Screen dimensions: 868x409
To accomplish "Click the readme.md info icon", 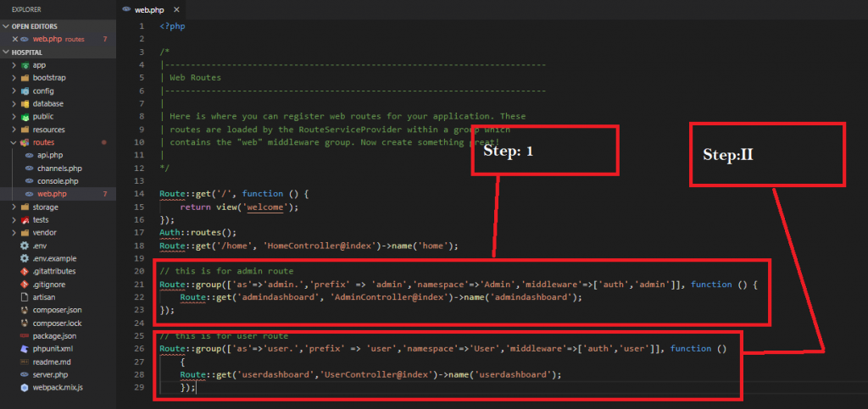I will 25,361.
